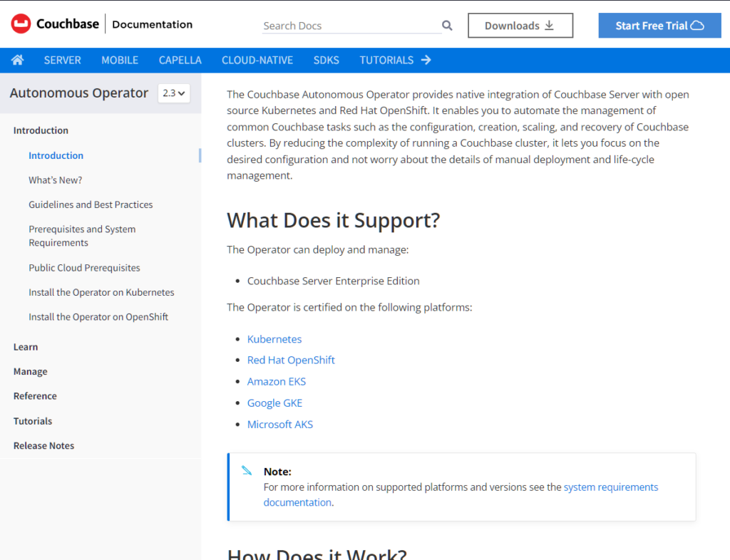Collapse the Introduction sidebar section
This screenshot has height=560, width=730.
pos(41,130)
